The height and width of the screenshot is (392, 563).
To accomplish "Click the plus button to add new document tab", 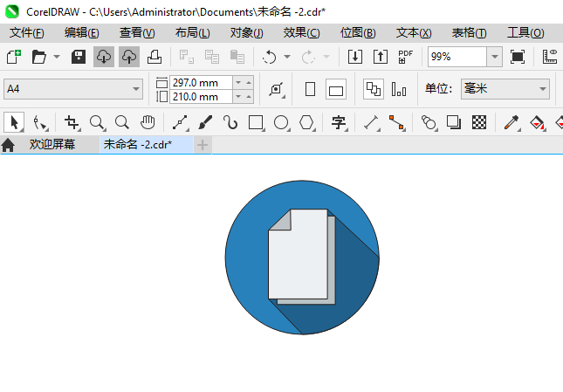I will [x=203, y=145].
